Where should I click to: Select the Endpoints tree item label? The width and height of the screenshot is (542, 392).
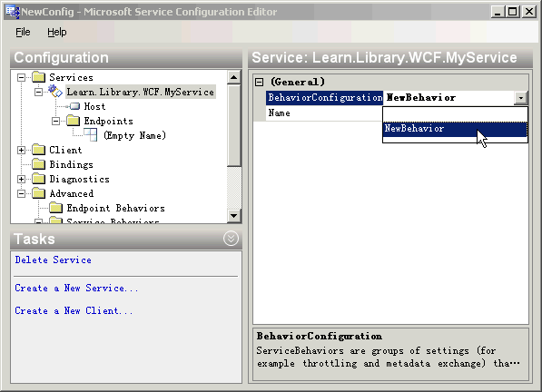[x=109, y=121]
